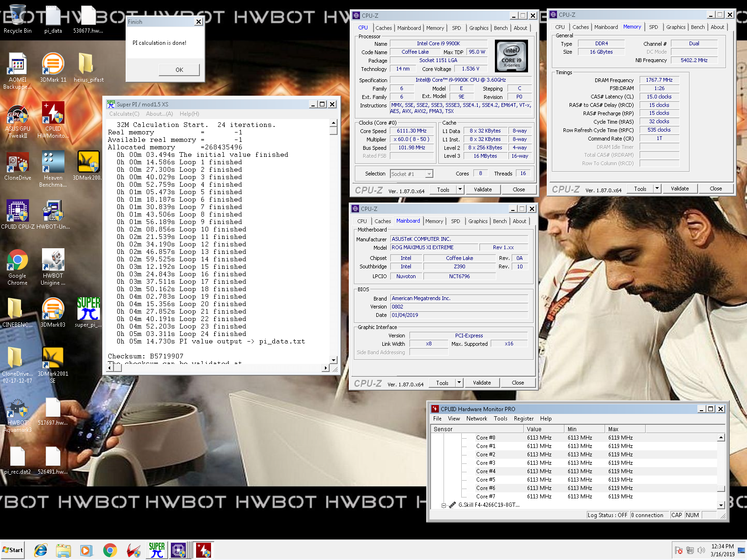Open Google Chrome desktop shortcut
The width and height of the screenshot is (747, 560).
point(17,267)
